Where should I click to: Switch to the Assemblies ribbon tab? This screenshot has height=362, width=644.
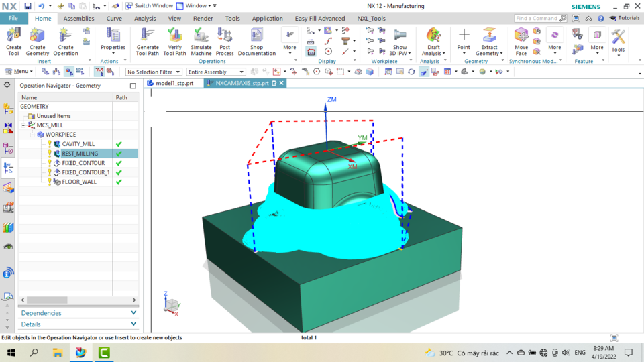(78, 19)
